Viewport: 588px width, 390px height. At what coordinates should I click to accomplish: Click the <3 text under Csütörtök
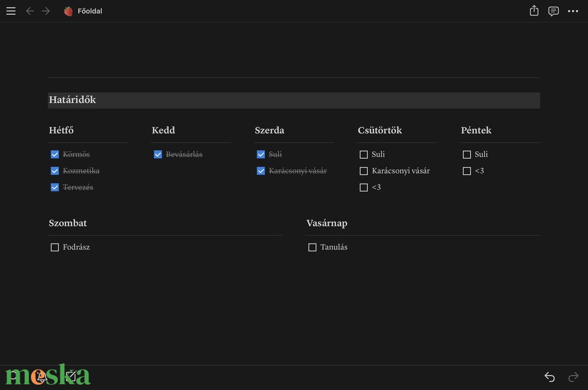tap(376, 187)
